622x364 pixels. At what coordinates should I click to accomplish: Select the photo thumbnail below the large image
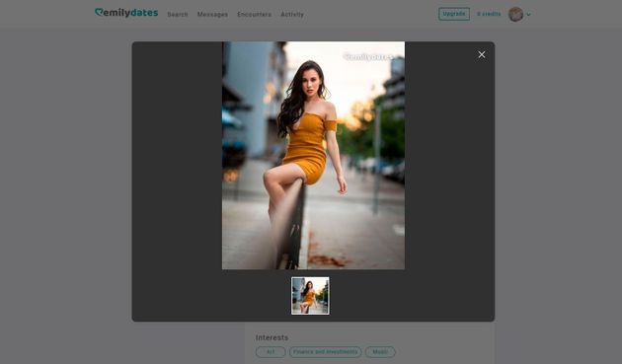[310, 296]
